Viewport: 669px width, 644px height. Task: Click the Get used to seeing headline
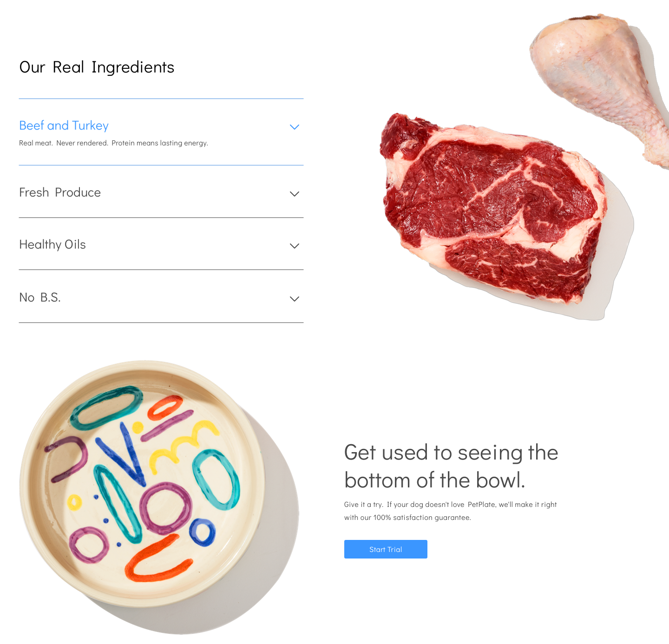pyautogui.click(x=451, y=466)
